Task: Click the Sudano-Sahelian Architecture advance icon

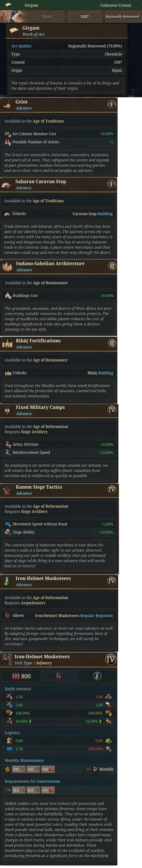Action: click(8, 266)
